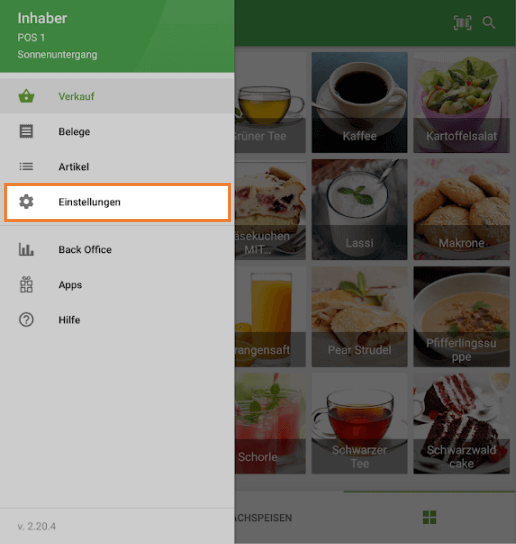Add Orangensaft item tile
Image resolution: width=516 pixels, height=544 pixels.
click(x=270, y=316)
